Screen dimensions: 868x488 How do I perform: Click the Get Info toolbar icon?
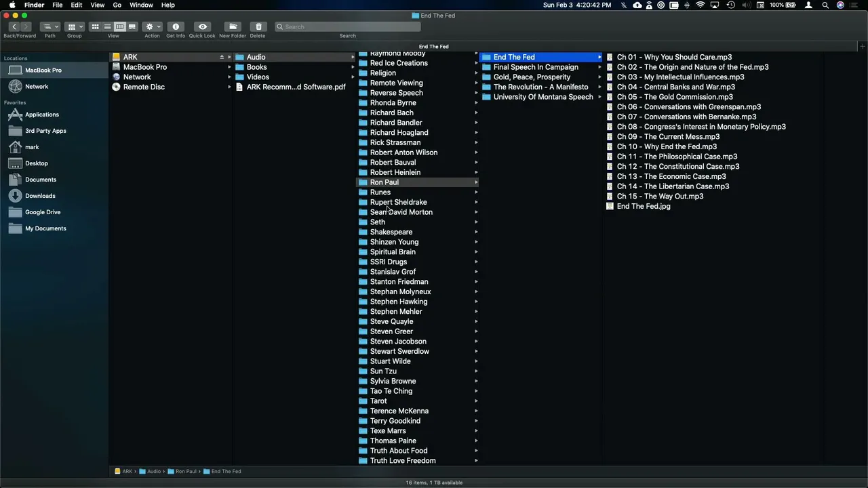click(x=176, y=26)
